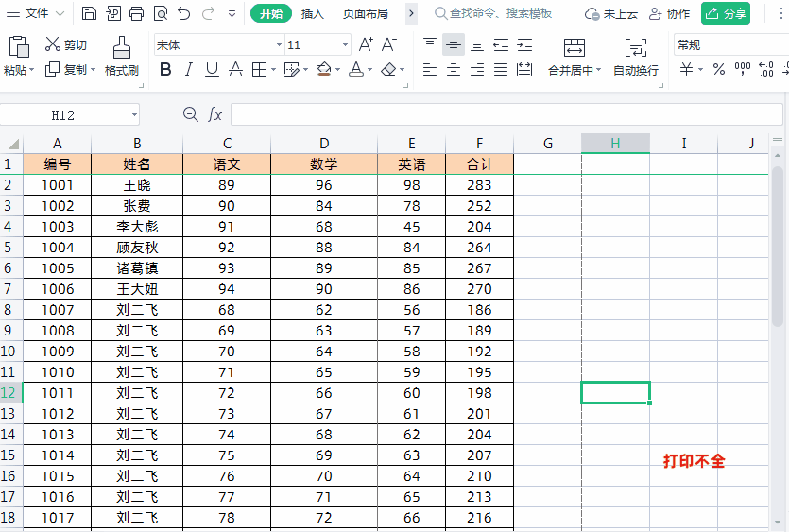789x532 pixels.
Task: Toggle strikethrough text icon
Action: point(235,70)
